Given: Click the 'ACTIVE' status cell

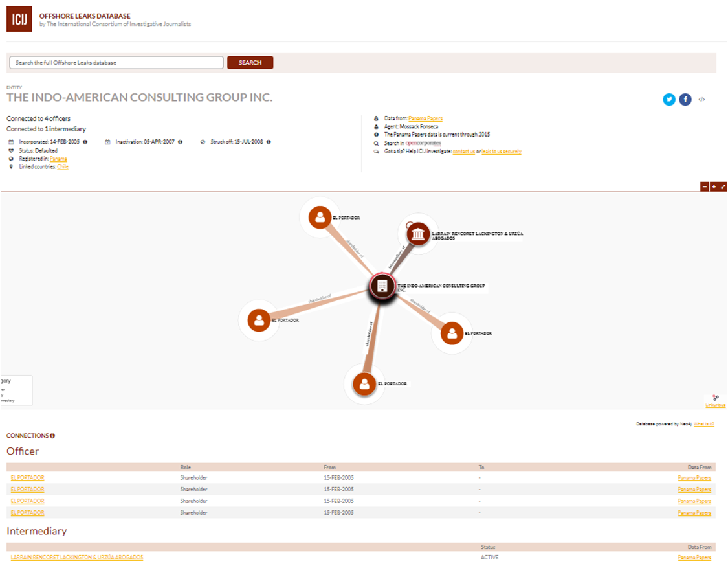Looking at the screenshot, I should (489, 558).
